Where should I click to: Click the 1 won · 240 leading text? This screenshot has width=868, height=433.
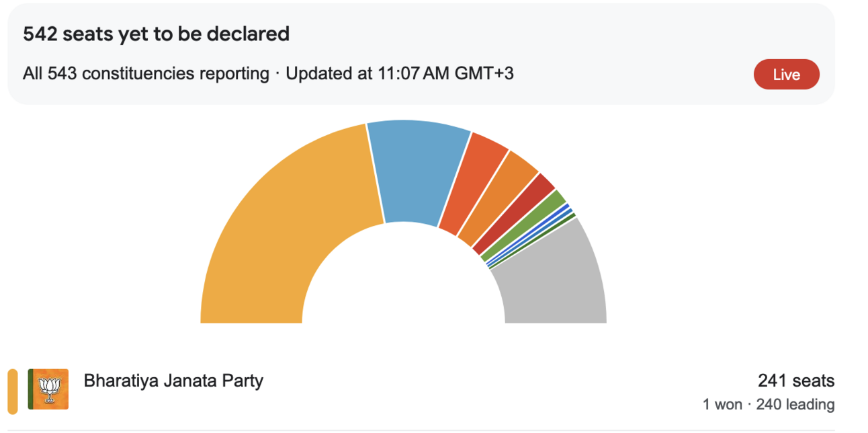tap(769, 405)
